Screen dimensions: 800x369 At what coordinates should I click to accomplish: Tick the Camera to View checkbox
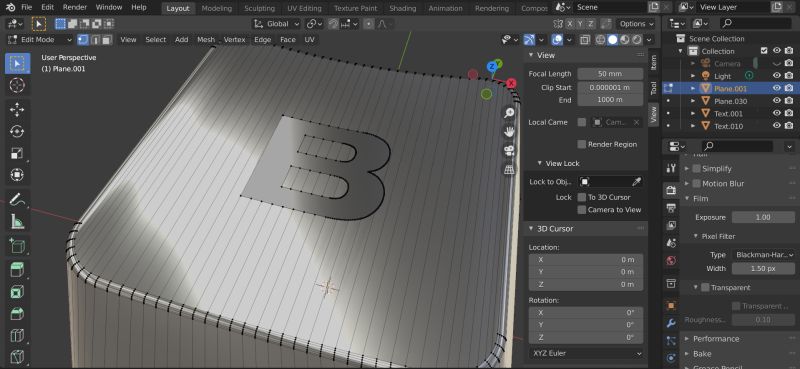coord(582,210)
